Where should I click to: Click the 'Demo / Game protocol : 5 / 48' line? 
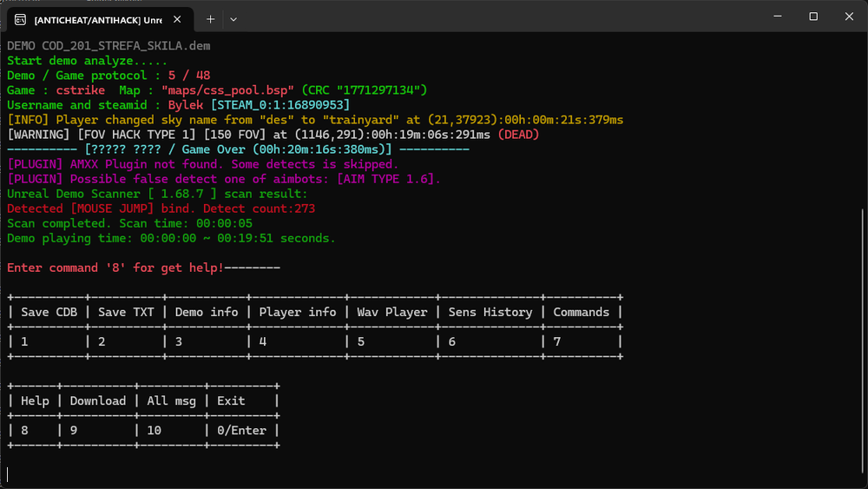[108, 76]
